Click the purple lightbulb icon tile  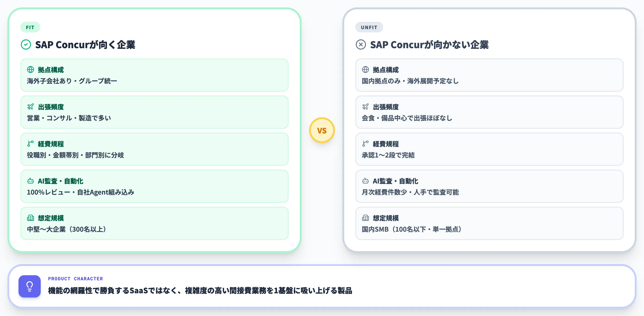pyautogui.click(x=30, y=286)
